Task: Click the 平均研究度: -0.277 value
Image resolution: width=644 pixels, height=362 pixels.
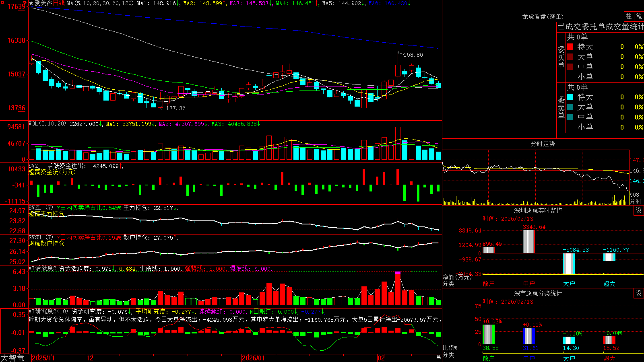Action: (x=165, y=311)
